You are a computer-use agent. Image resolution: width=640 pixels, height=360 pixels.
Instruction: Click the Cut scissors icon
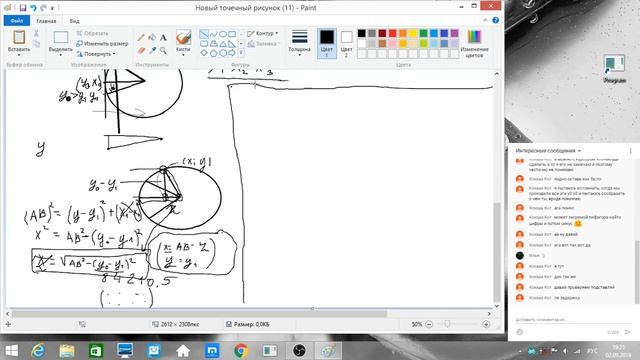tap(36, 33)
